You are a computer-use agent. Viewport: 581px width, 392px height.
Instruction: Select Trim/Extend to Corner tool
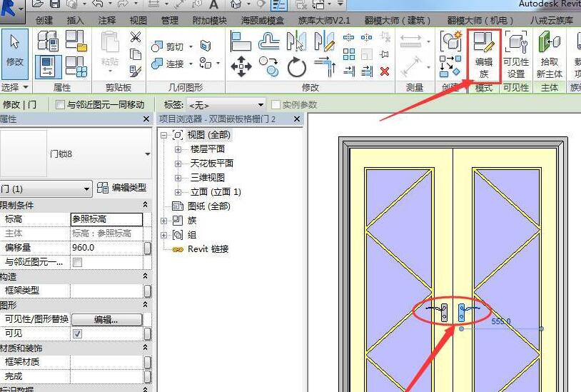pyautogui.click(x=325, y=66)
